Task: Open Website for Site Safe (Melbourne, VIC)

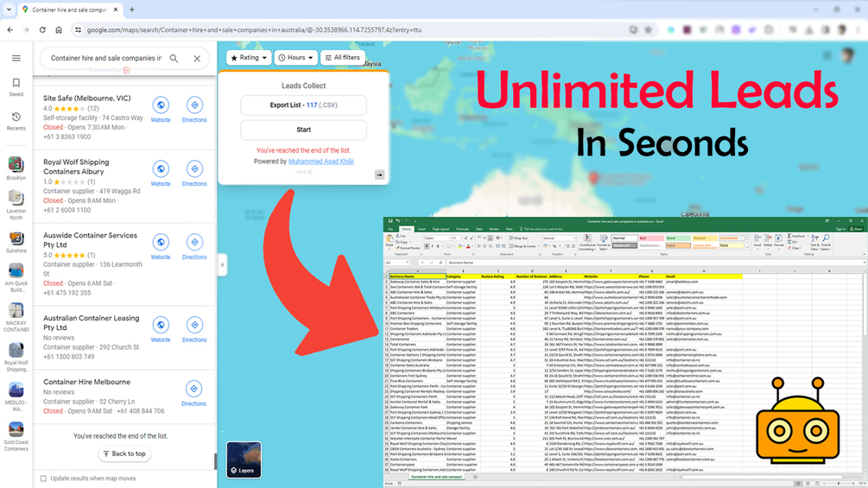Action: pos(161,110)
